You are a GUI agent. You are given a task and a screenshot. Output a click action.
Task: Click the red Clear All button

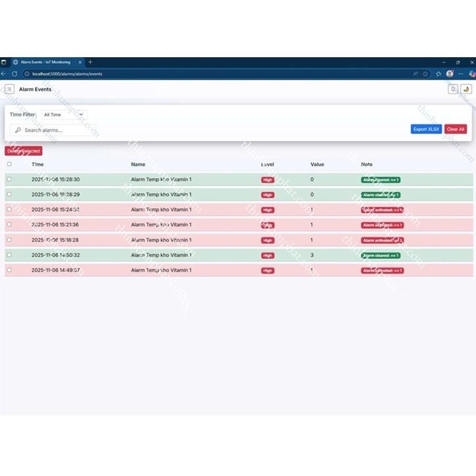(456, 129)
